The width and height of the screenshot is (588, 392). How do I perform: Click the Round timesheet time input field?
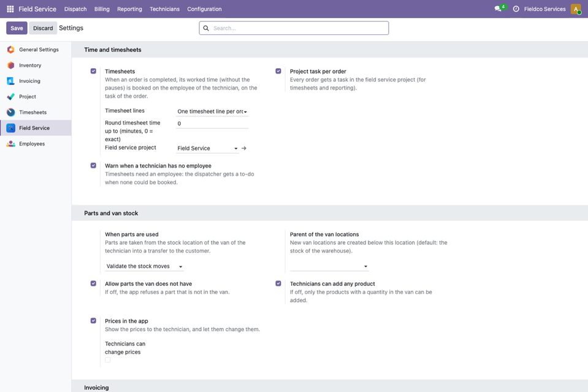click(212, 123)
